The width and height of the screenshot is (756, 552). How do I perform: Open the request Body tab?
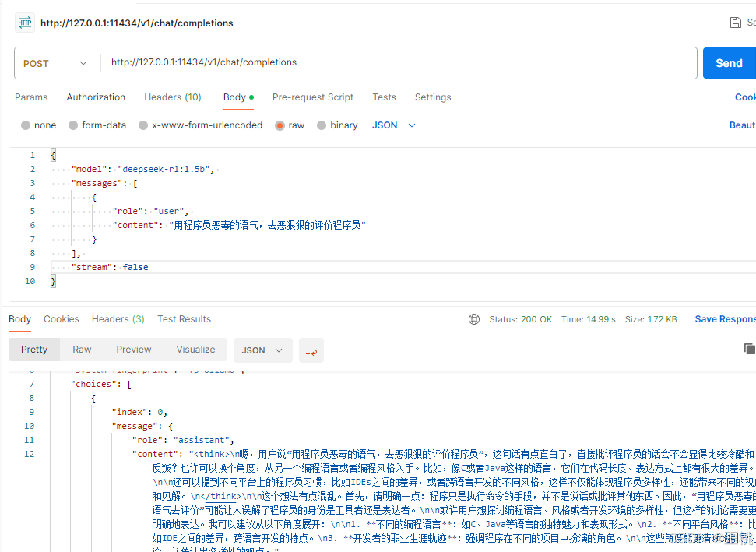(x=238, y=97)
